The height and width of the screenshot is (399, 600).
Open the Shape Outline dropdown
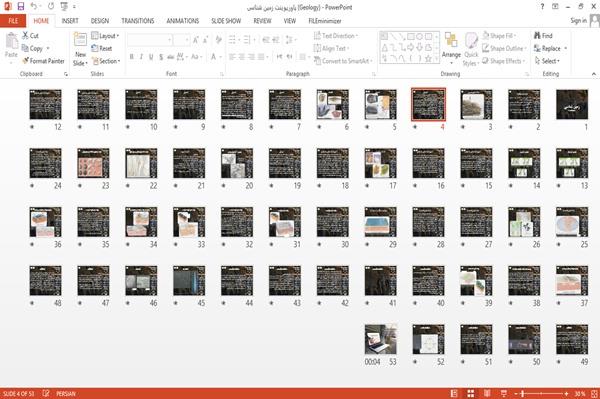[504, 48]
